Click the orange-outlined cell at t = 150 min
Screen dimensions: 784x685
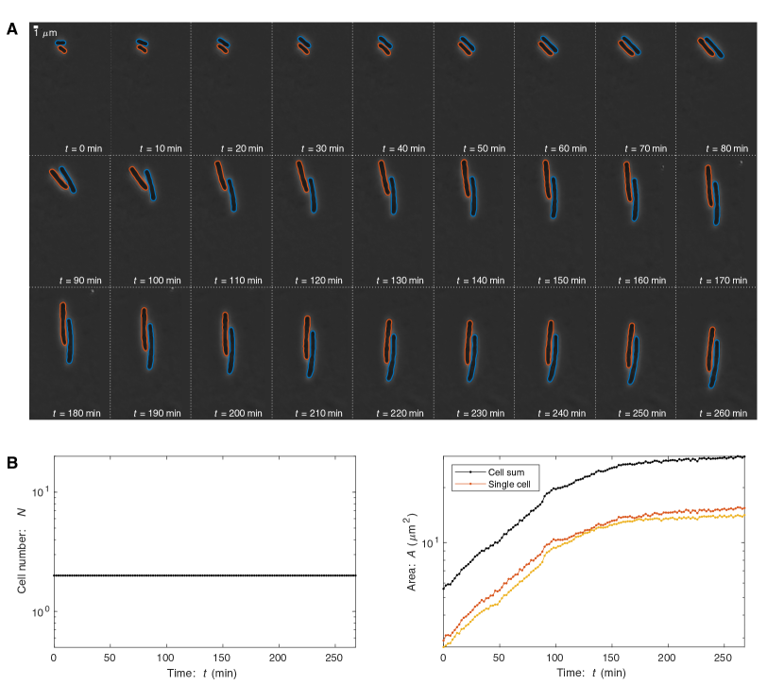(x=547, y=179)
